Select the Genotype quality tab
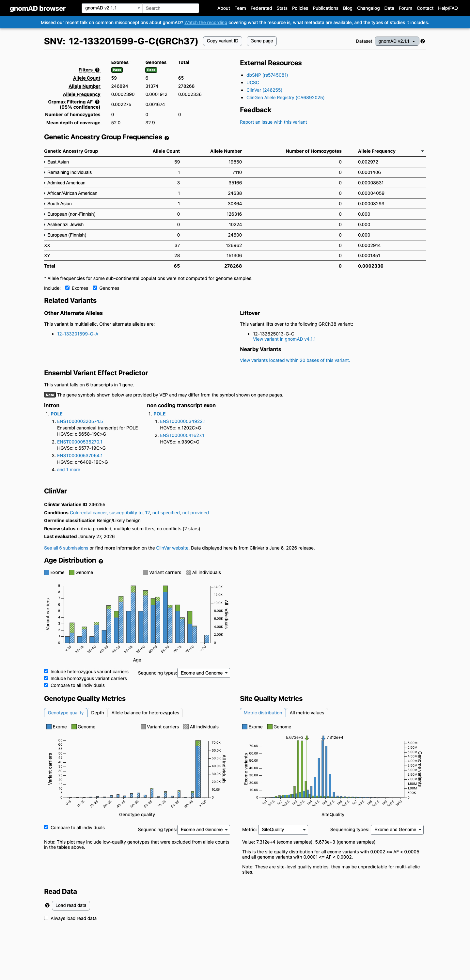The width and height of the screenshot is (470, 980). point(66,712)
